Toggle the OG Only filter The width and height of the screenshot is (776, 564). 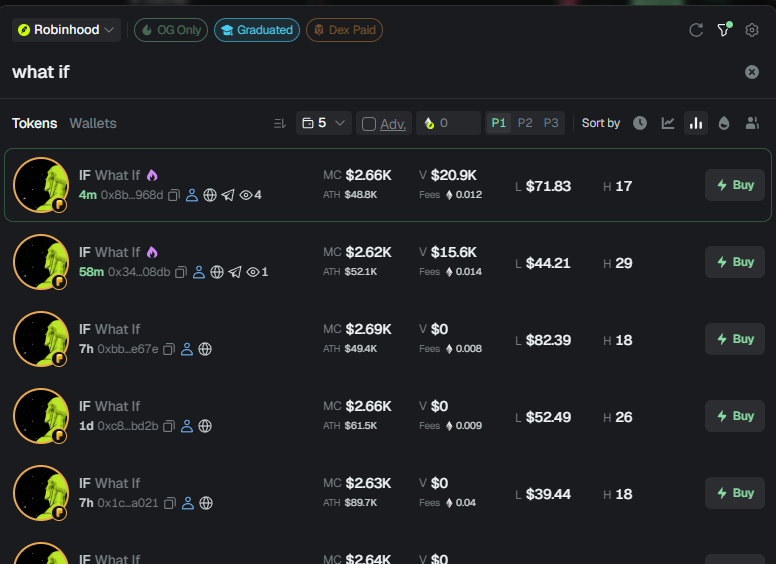pyautogui.click(x=171, y=30)
